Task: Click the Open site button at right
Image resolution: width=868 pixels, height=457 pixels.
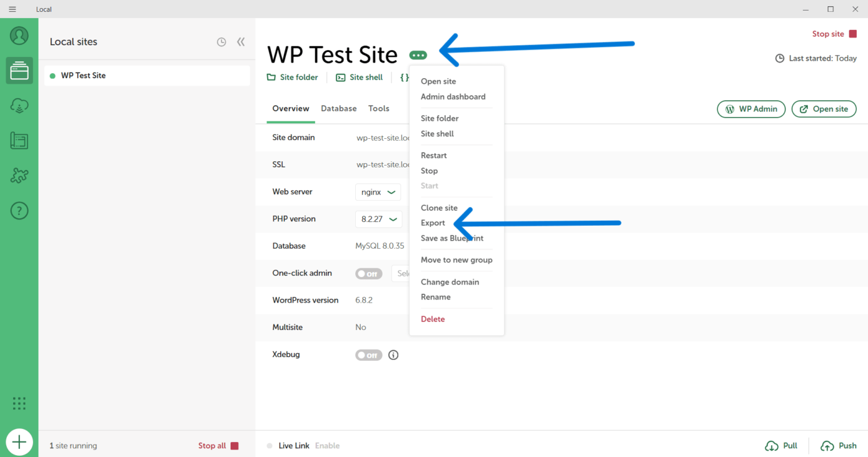Action: click(x=824, y=109)
